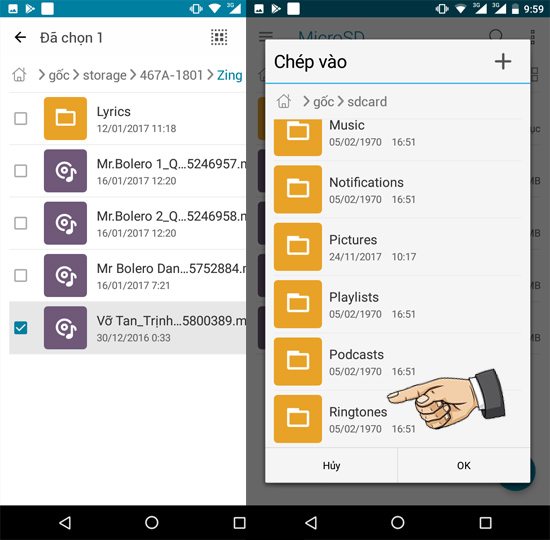The image size is (550, 540).
Task: Select the Podcasts folder label
Action: coord(356,355)
